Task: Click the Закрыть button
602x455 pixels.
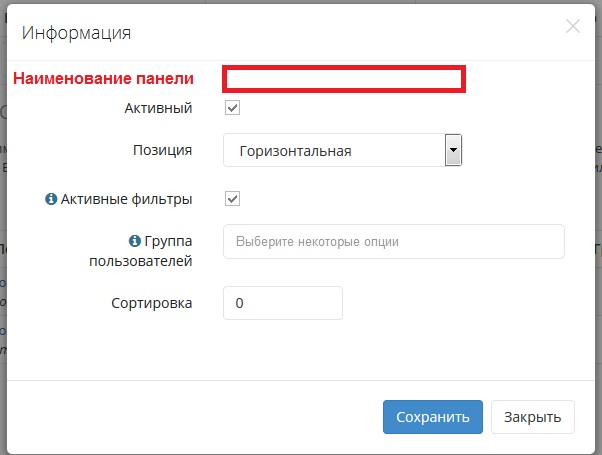Action: pyautogui.click(x=533, y=417)
